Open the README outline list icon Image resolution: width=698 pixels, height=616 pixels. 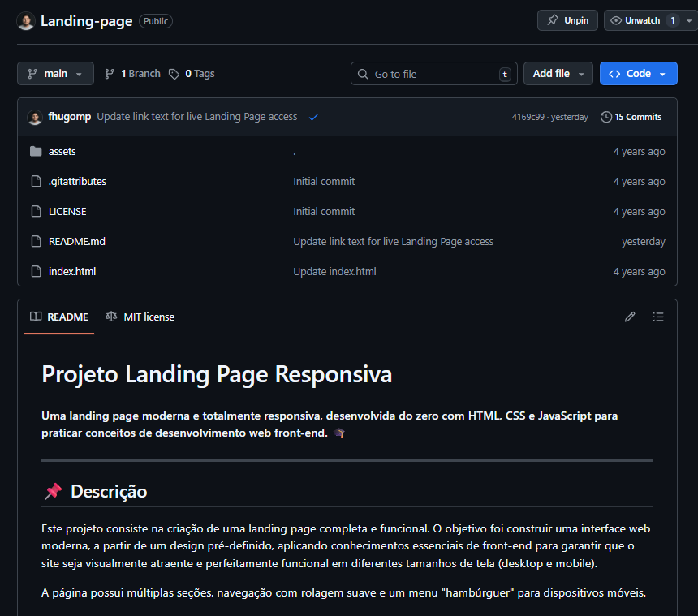click(658, 317)
